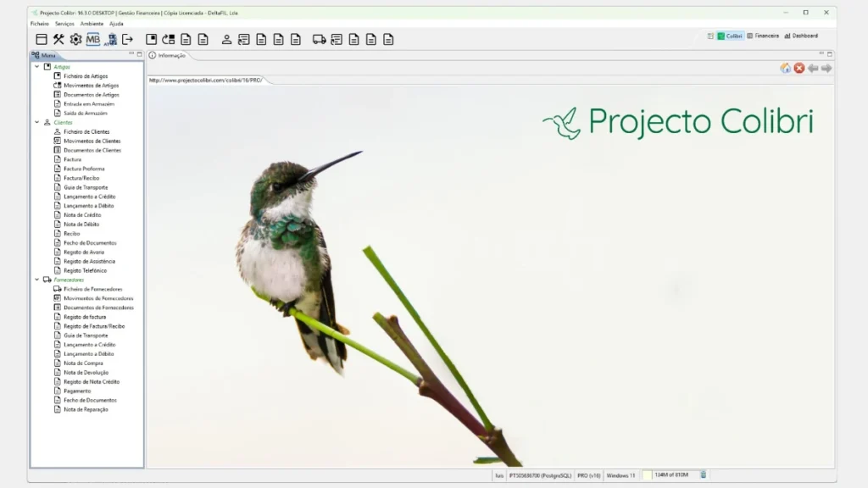
Task: Open the Ajuda menu
Action: tap(116, 24)
